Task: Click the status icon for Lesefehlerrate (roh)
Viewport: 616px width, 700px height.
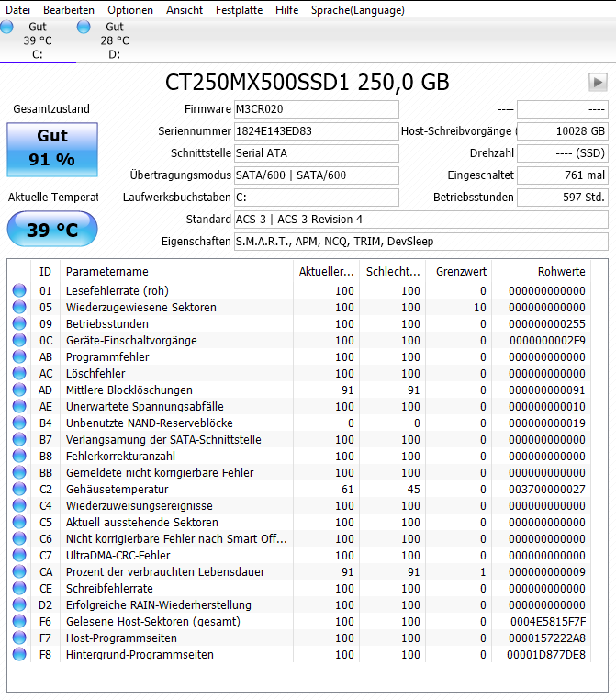Action: [x=19, y=290]
